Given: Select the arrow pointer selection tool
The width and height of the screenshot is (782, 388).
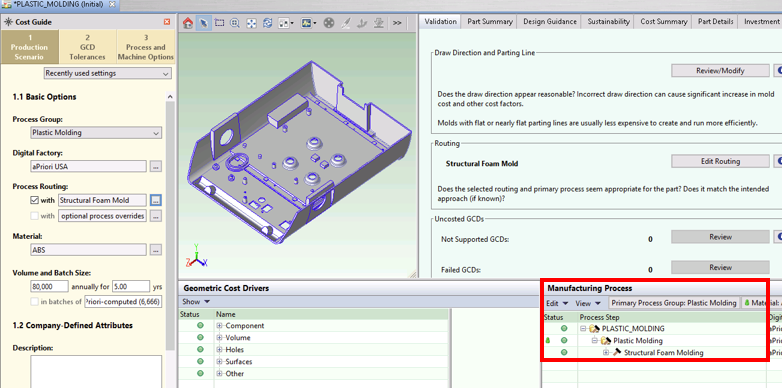Looking at the screenshot, I should (x=203, y=22).
